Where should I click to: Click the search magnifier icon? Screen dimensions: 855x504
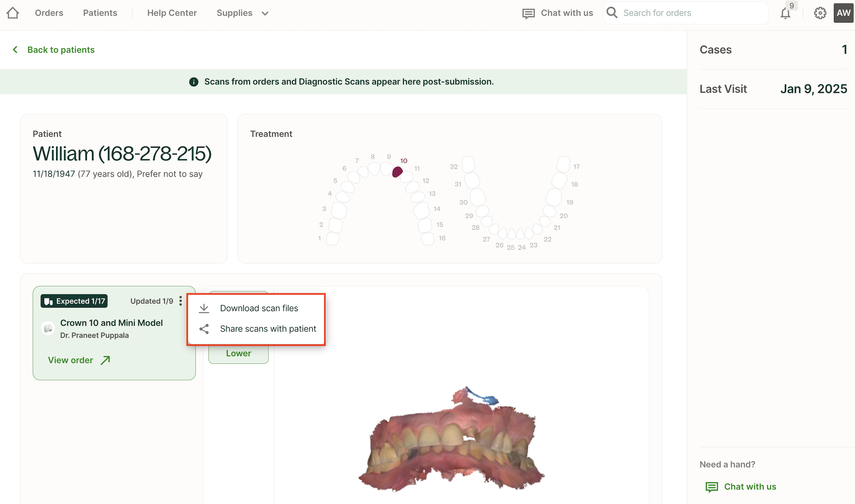tap(612, 13)
